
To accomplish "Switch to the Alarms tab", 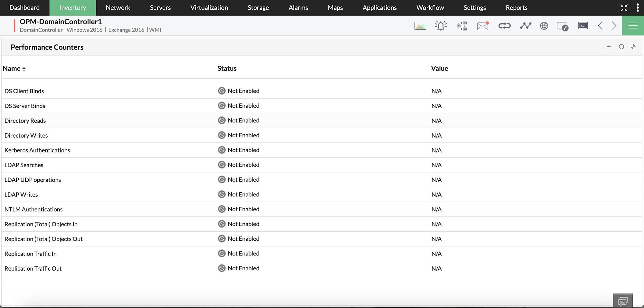I will (298, 8).
